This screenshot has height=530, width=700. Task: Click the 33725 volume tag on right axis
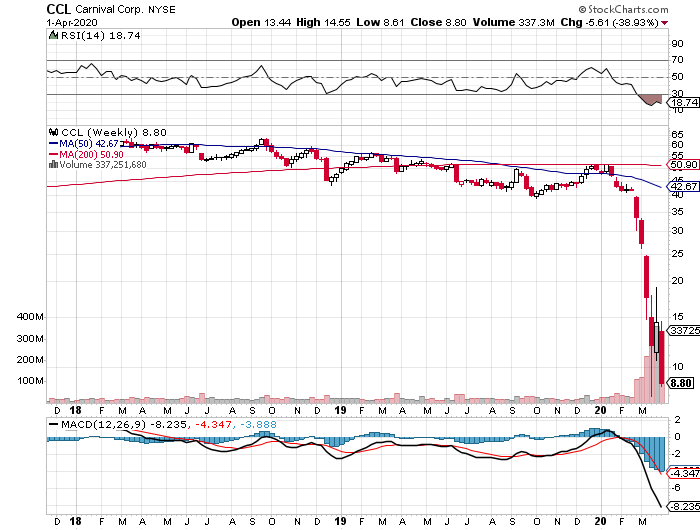pyautogui.click(x=683, y=330)
